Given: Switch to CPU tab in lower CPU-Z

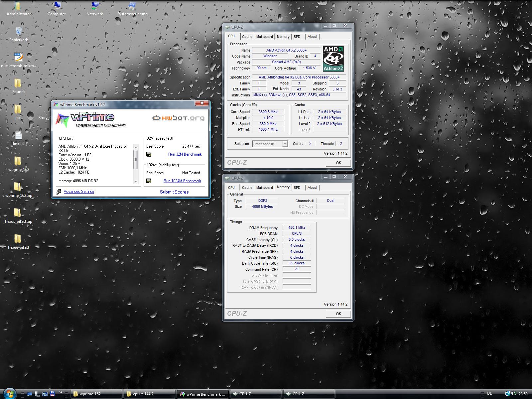Looking at the screenshot, I should click(x=231, y=188).
